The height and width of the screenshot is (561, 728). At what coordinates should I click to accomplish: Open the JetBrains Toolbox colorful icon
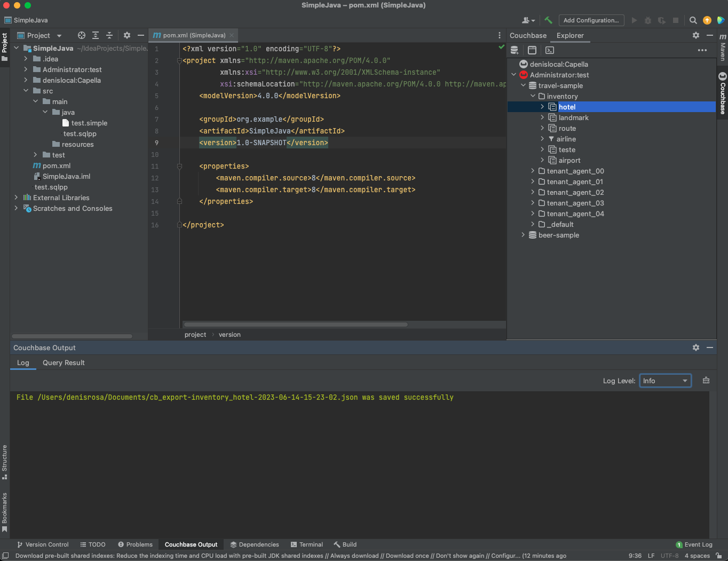click(x=721, y=20)
